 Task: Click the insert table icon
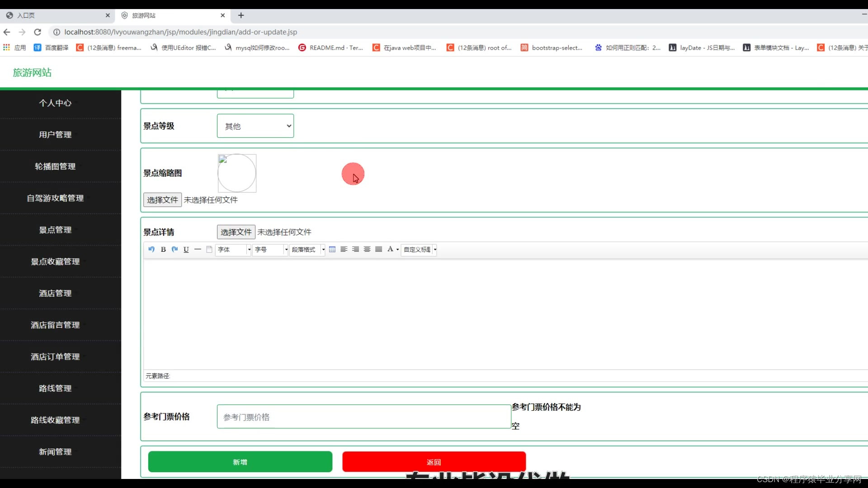click(x=332, y=249)
